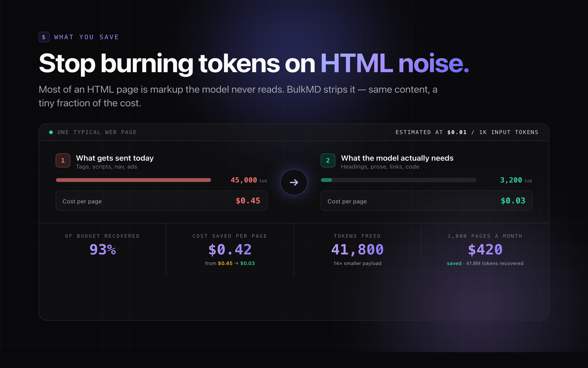Click the green 3,200 token progress bar

[x=398, y=180]
